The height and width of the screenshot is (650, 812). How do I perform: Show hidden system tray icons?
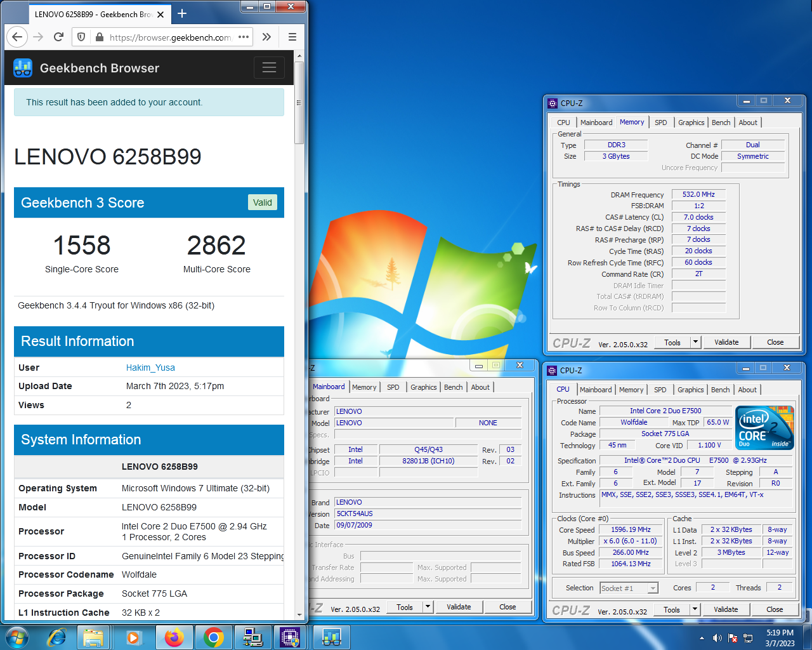[702, 638]
